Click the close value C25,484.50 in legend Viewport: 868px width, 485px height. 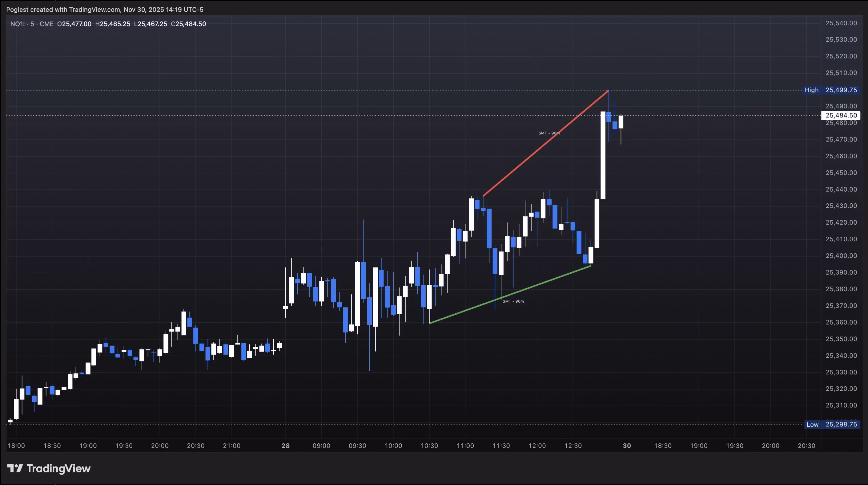pyautogui.click(x=188, y=24)
